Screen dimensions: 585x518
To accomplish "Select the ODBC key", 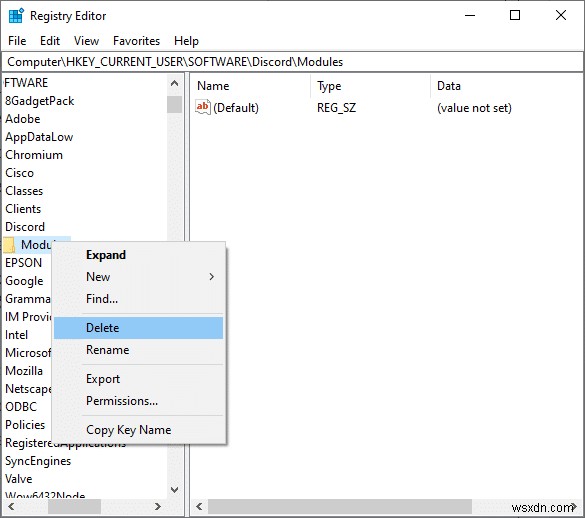I will tap(21, 407).
